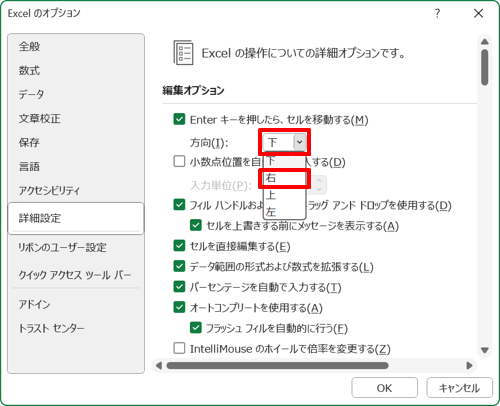Image resolution: width=500 pixels, height=406 pixels.
Task: Click the vertical scrollbar thumb
Action: (485, 67)
